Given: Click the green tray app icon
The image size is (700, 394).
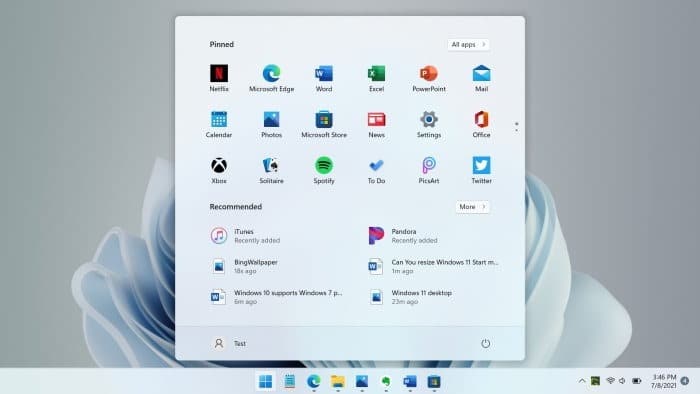Looking at the screenshot, I should point(595,381).
